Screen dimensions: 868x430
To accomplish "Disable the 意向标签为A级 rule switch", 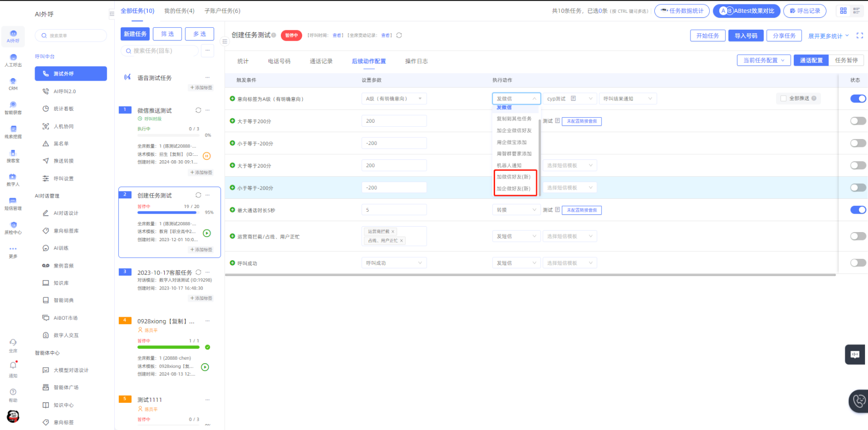I will [x=858, y=98].
